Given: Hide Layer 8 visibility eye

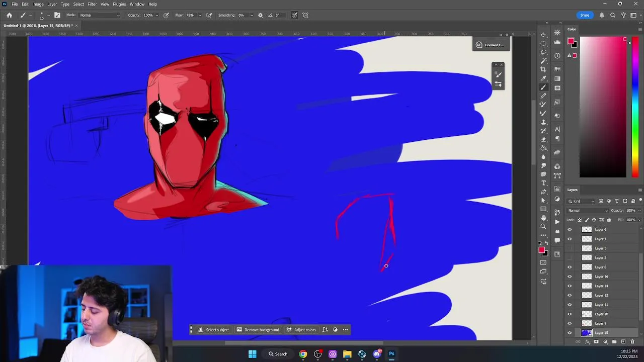Looking at the screenshot, I should [x=570, y=267].
